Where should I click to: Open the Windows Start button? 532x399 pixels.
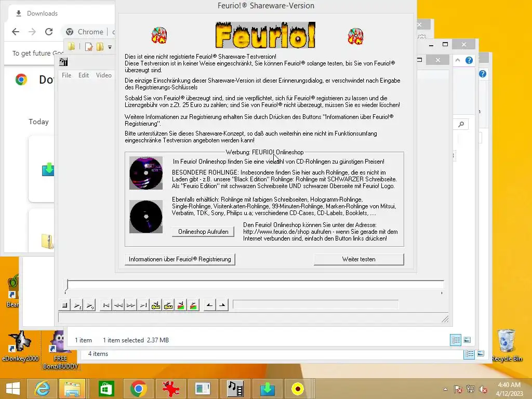pos(13,389)
